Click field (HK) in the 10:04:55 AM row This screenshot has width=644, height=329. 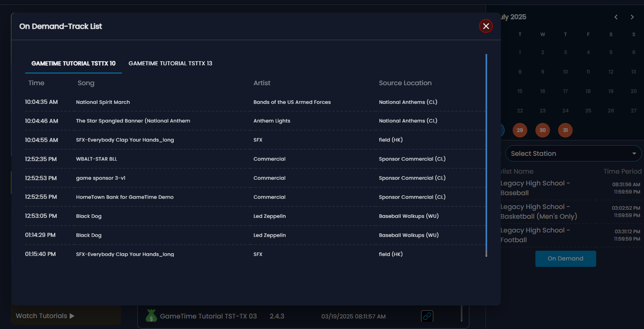point(391,140)
